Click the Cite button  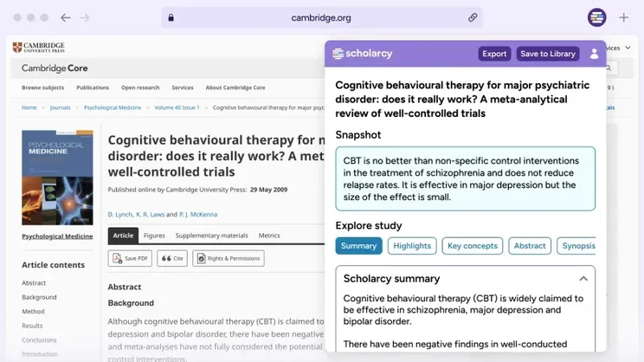[x=172, y=258]
